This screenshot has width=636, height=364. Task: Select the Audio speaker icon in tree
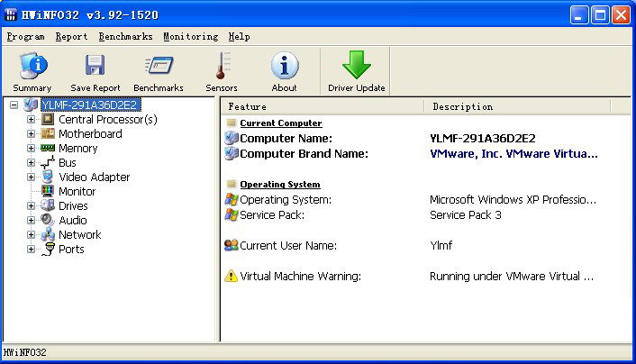(x=48, y=221)
